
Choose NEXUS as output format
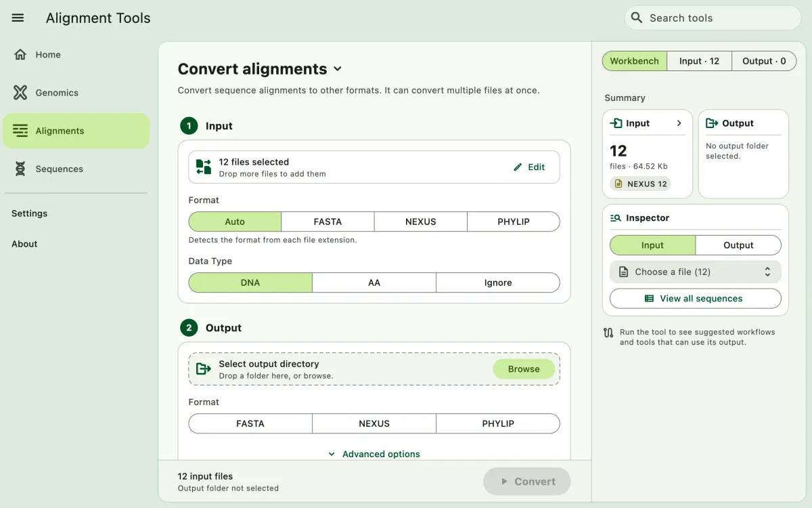(x=374, y=423)
